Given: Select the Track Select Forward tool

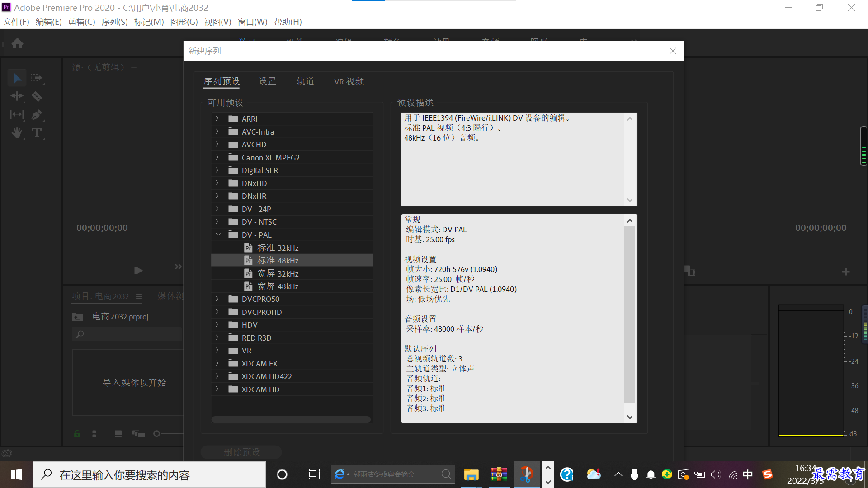Looking at the screenshot, I should coord(36,78).
